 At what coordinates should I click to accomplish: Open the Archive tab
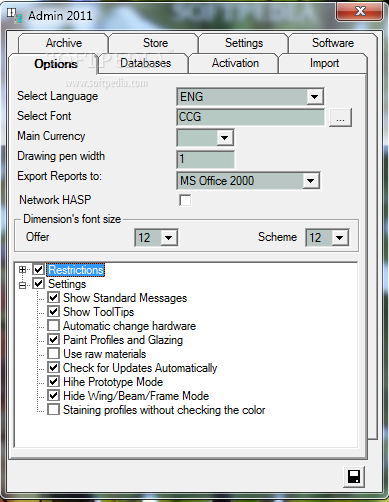point(64,43)
